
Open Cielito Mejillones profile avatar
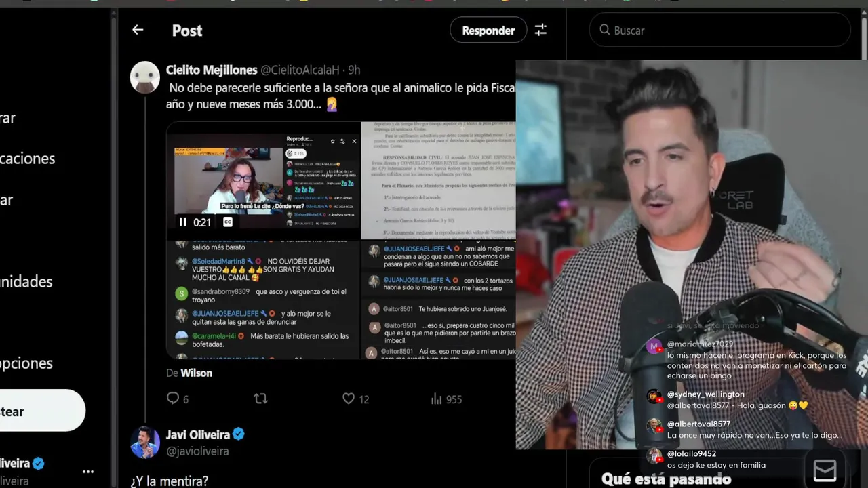[144, 77]
